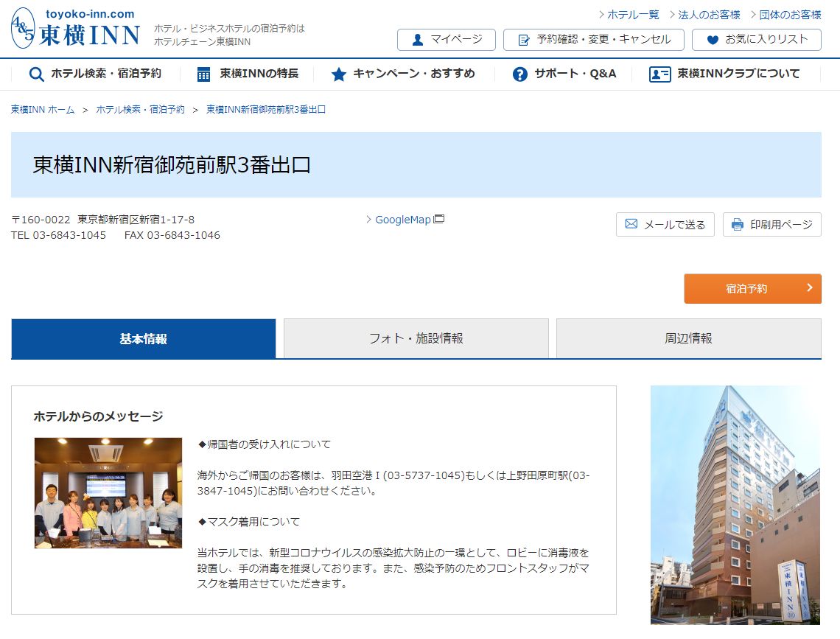The image size is (840, 639).
Task: Click the heart icon for favorites list
Action: coord(713,40)
